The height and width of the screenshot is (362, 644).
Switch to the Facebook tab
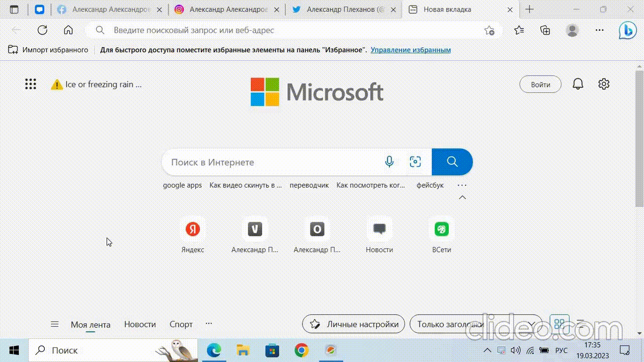tap(110, 10)
